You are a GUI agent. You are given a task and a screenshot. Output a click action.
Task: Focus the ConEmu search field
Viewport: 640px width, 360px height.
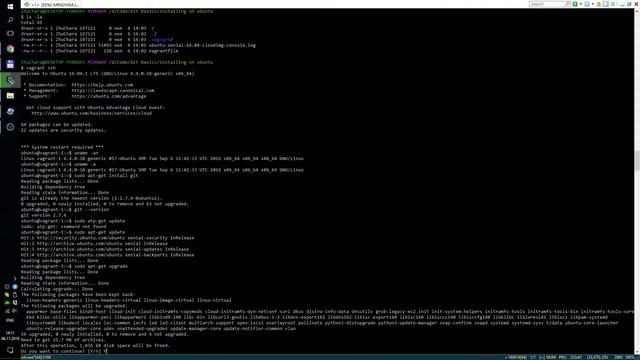[x=547, y=4]
